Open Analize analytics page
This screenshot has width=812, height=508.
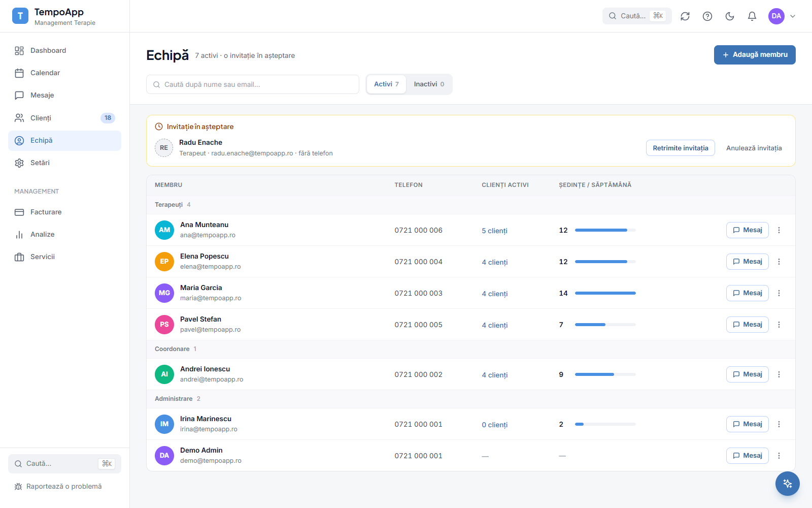[x=64, y=234]
